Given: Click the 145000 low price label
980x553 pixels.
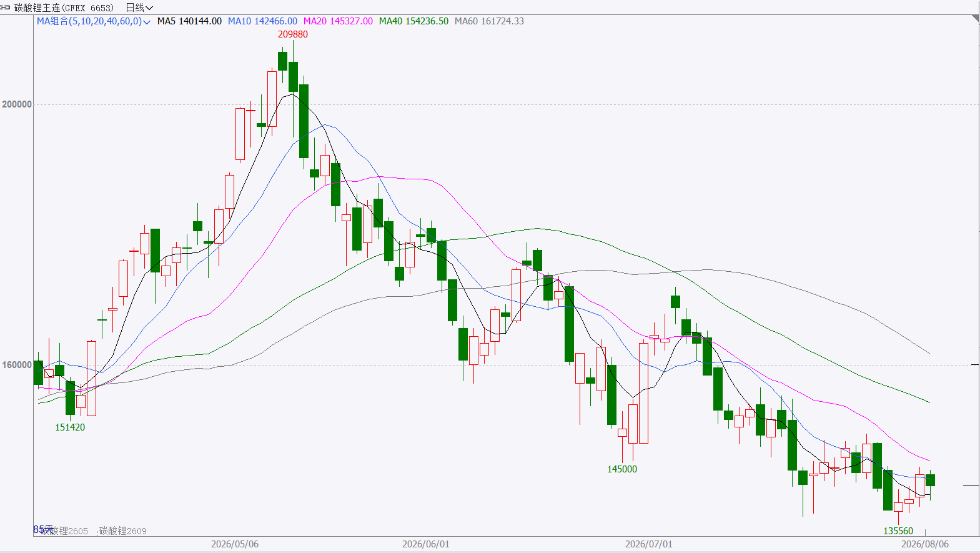Looking at the screenshot, I should tap(622, 469).
